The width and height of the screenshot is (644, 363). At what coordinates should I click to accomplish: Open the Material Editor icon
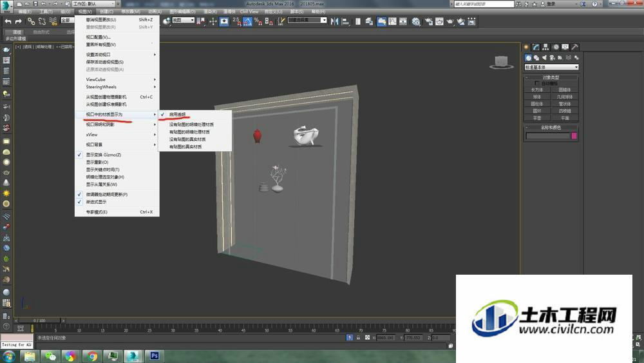pos(416,21)
